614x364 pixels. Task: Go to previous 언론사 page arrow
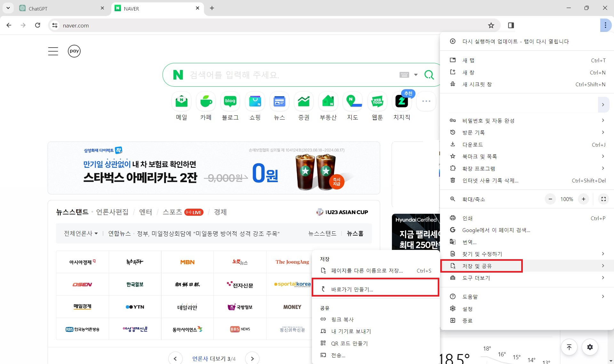(x=175, y=359)
